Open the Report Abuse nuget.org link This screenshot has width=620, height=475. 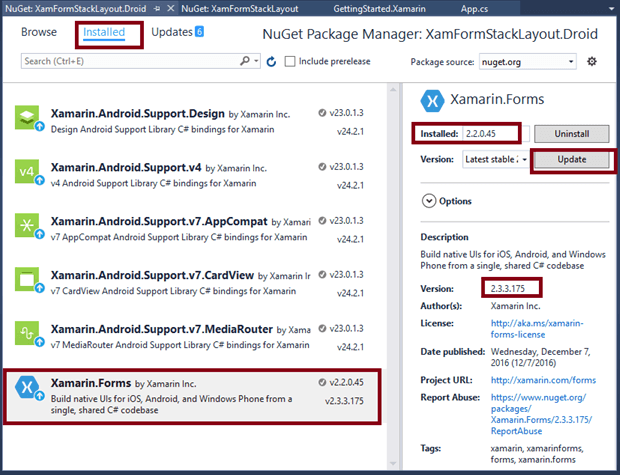click(x=541, y=414)
